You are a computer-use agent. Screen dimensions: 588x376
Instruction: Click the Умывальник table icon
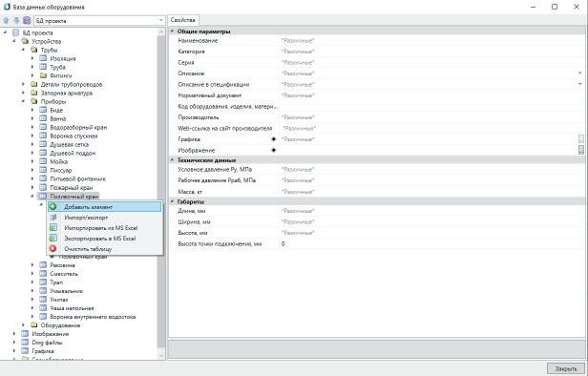coord(43,291)
